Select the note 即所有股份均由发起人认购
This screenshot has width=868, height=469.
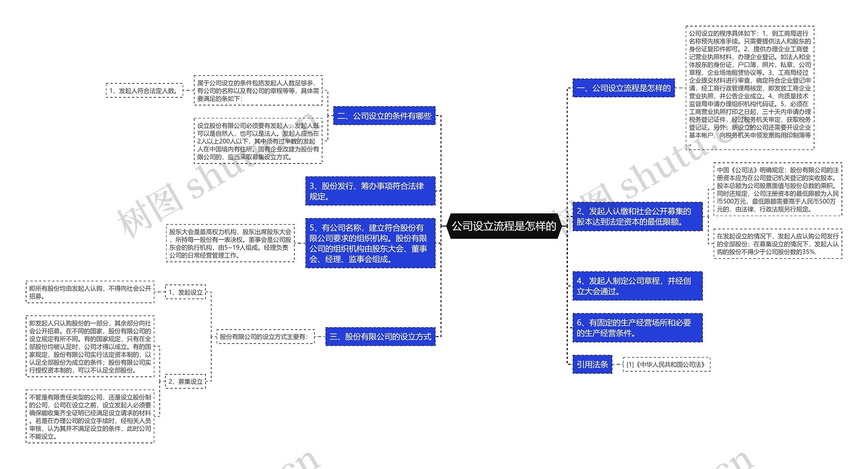tap(90, 292)
